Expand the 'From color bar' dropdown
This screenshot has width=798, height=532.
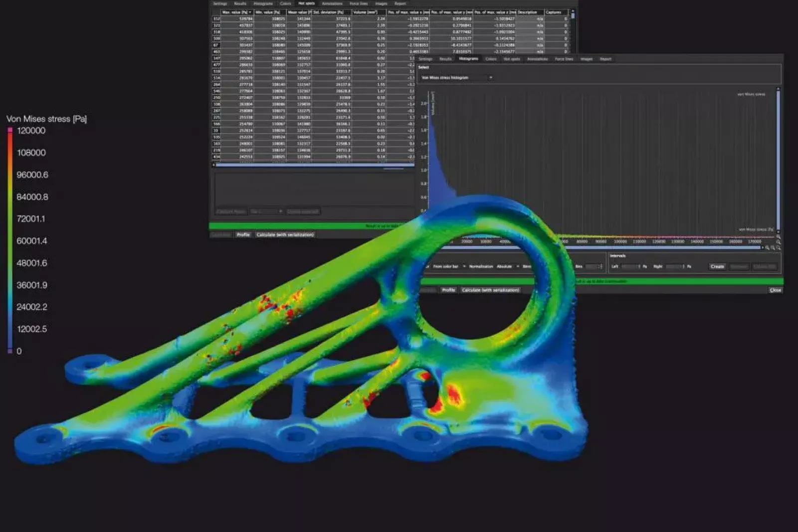pos(448,266)
